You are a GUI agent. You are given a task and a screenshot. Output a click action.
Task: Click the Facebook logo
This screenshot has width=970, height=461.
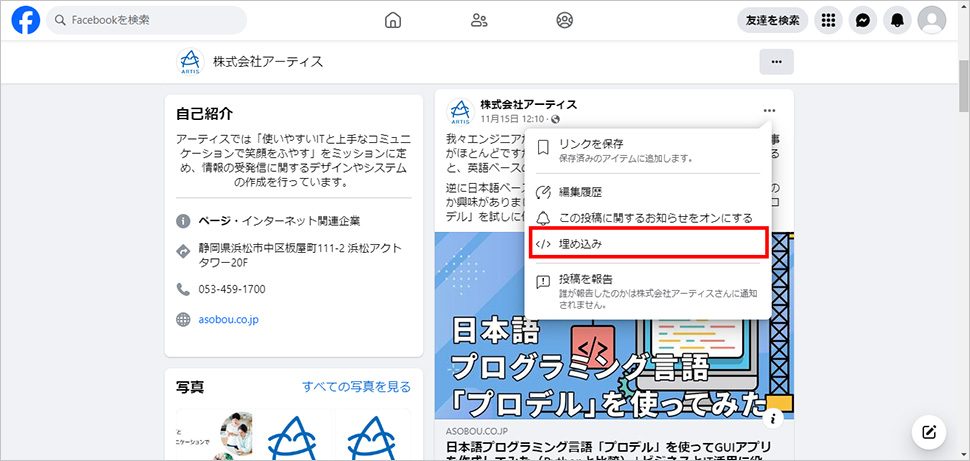point(25,20)
